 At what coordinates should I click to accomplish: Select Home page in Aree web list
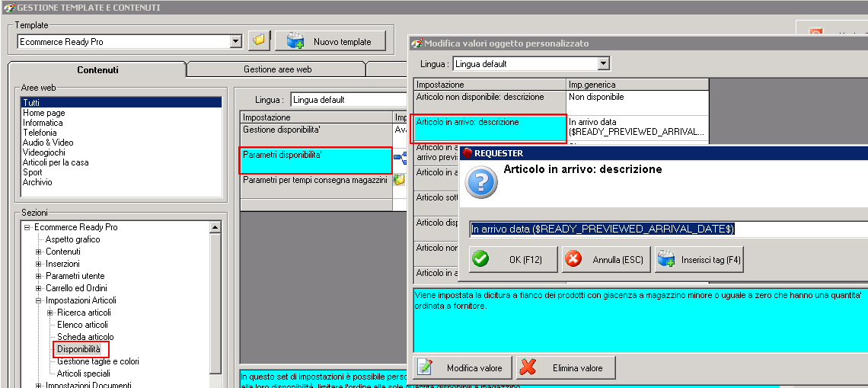pyautogui.click(x=43, y=113)
